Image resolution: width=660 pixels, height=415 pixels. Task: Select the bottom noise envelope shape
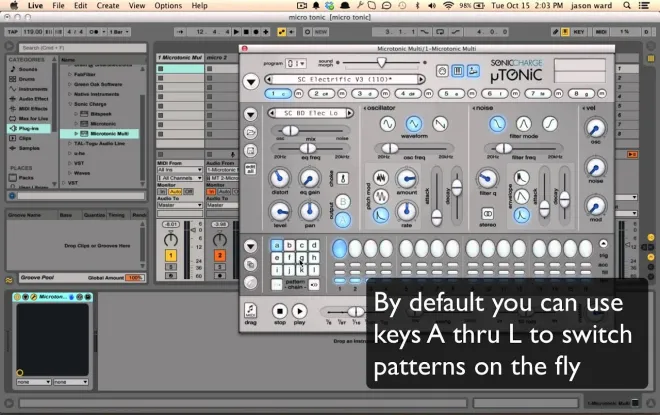point(522,215)
